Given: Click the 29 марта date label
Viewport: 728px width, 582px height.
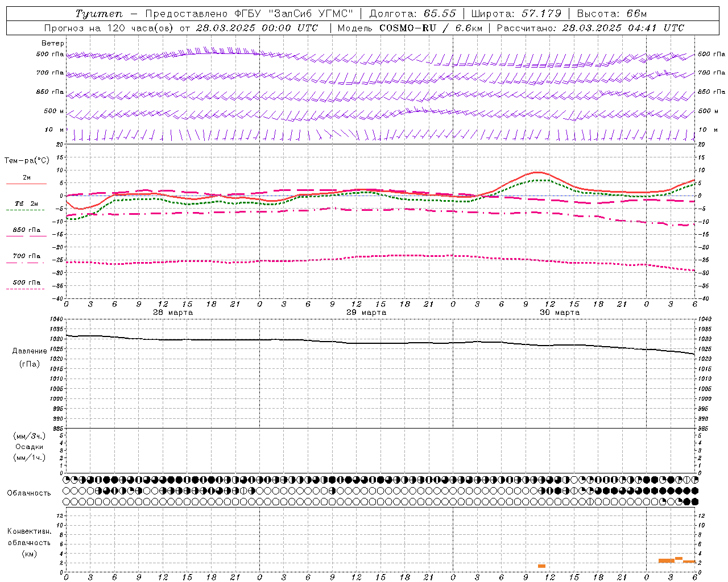Looking at the screenshot, I should click(x=366, y=313).
